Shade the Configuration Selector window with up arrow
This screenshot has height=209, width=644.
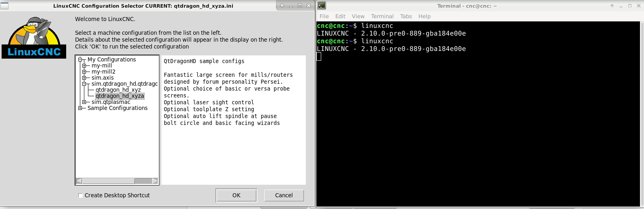coord(282,6)
